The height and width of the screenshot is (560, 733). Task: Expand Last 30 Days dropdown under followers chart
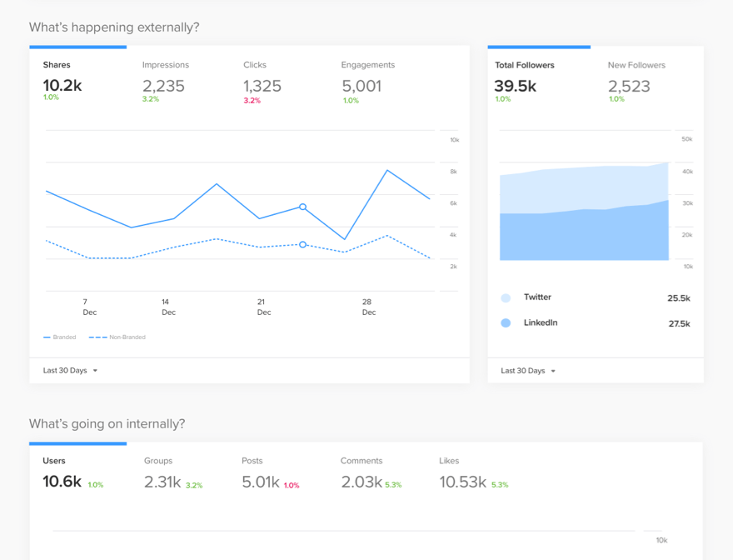[528, 371]
